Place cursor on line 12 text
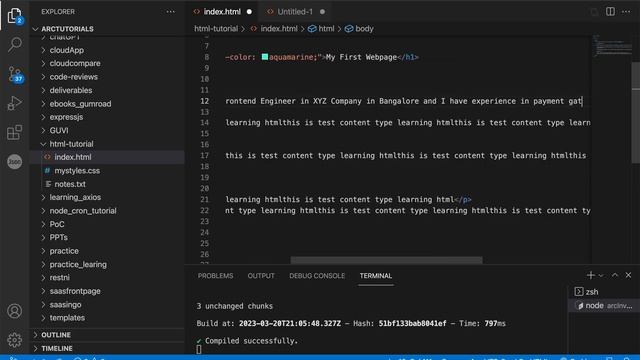The image size is (640, 360). (x=403, y=101)
